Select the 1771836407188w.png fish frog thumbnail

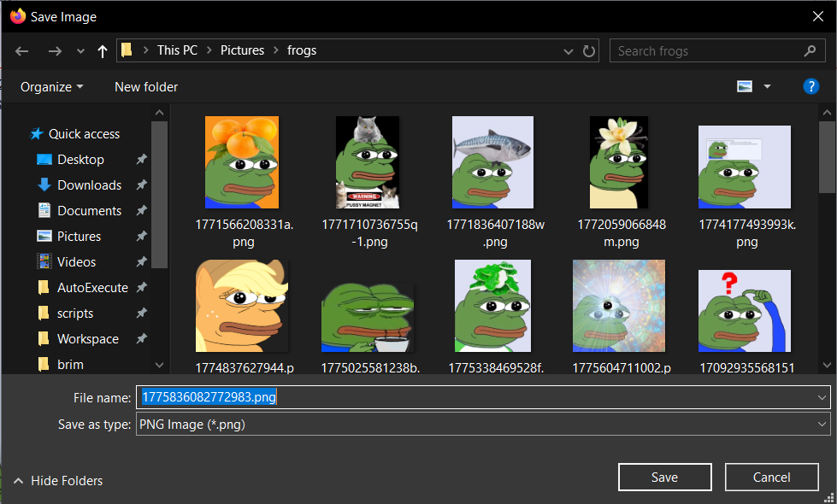point(492,162)
